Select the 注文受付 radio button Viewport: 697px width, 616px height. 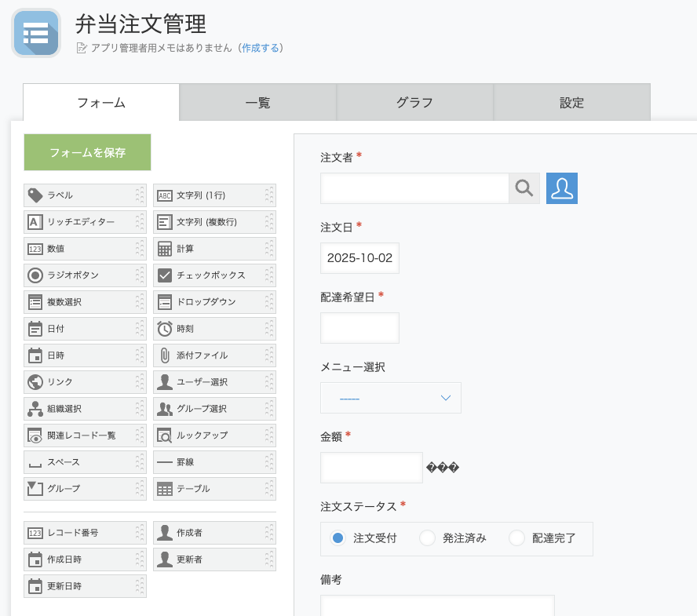[338, 538]
